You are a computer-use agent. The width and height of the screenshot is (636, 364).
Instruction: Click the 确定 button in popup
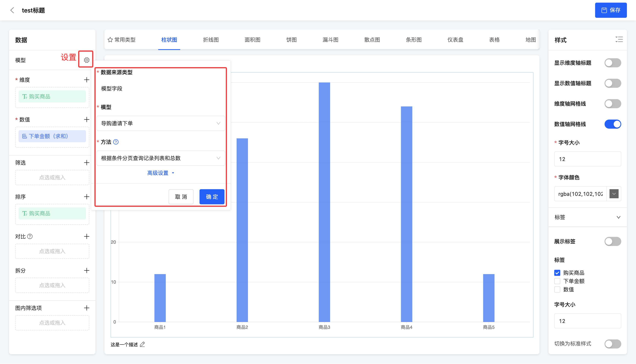[x=212, y=197]
